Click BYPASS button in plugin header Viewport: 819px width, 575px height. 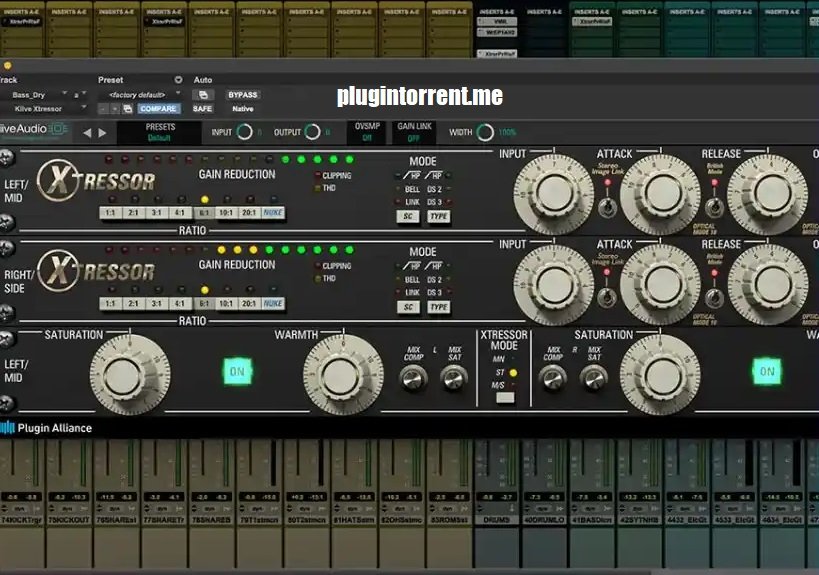pyautogui.click(x=243, y=95)
